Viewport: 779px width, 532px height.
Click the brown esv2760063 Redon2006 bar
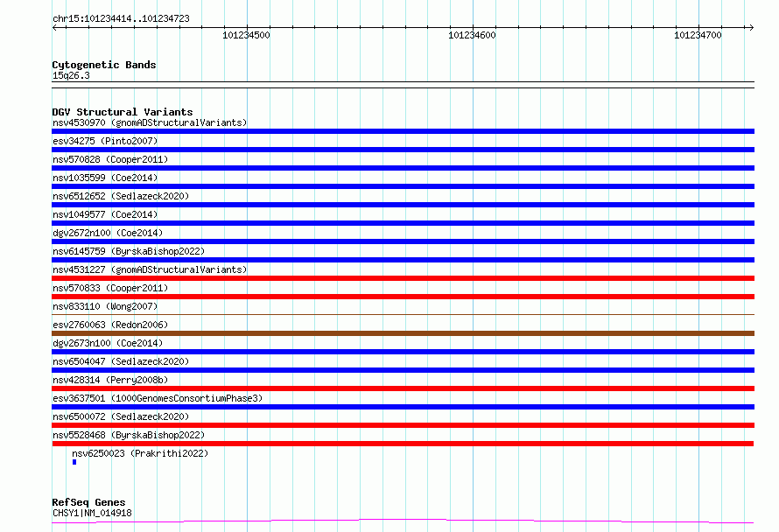click(x=403, y=333)
